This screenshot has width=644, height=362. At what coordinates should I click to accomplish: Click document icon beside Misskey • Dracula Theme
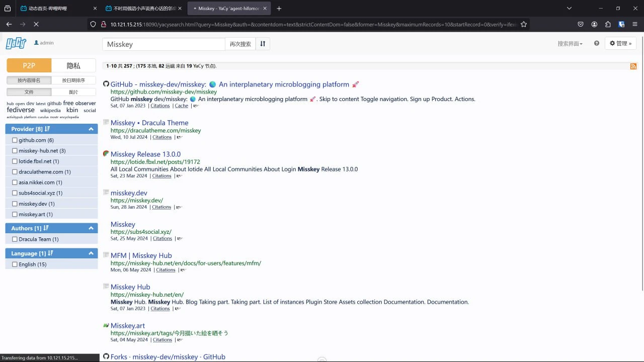tap(106, 123)
